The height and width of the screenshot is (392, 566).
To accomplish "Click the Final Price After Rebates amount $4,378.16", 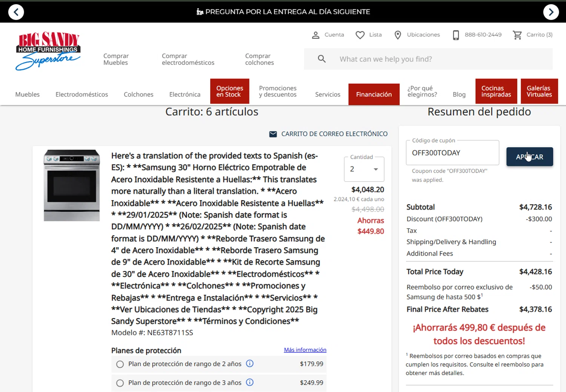I will coord(535,309).
